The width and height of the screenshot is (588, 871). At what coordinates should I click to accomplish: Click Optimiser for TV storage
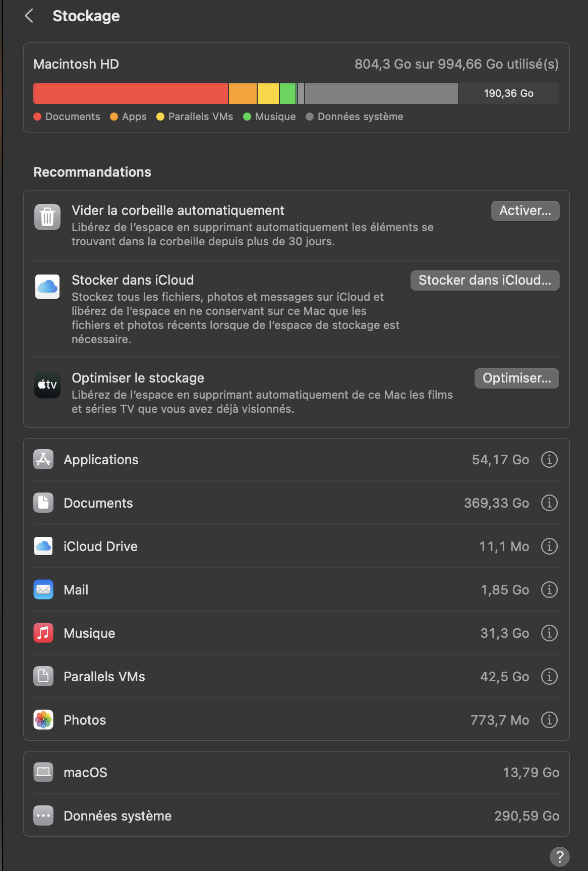coord(516,378)
